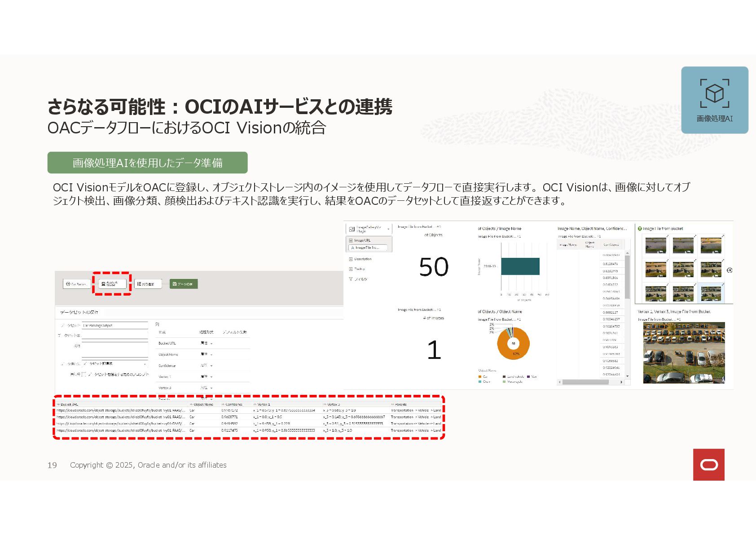Open the first thumbnail in gallery bottom row
The image size is (756, 535).
655,294
